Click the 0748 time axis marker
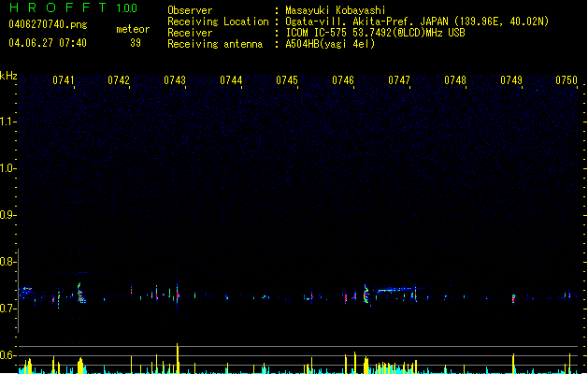 click(455, 80)
